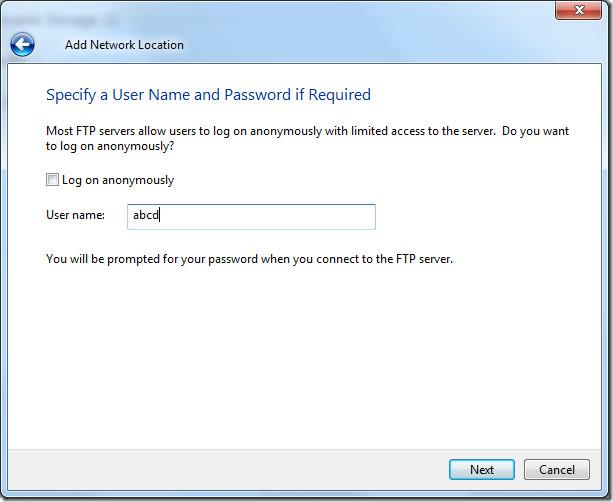The height and width of the screenshot is (502, 613).
Task: Click the "Add Network Location" title text
Action: [x=124, y=44]
